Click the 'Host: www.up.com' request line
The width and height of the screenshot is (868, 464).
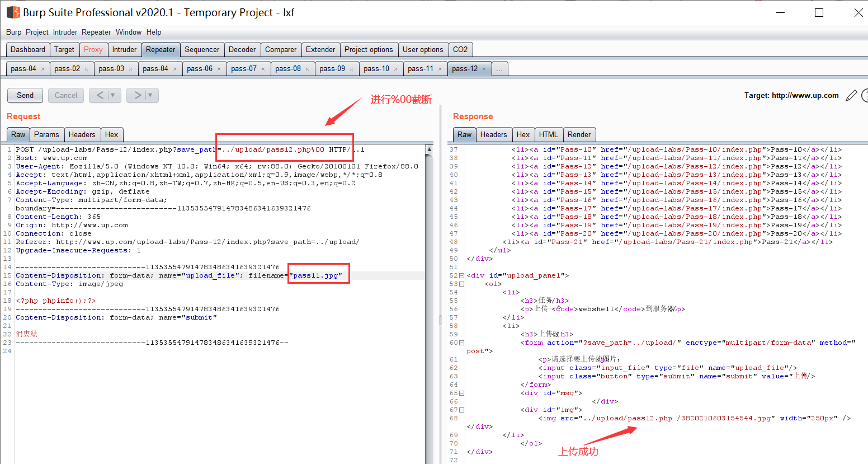(x=51, y=158)
